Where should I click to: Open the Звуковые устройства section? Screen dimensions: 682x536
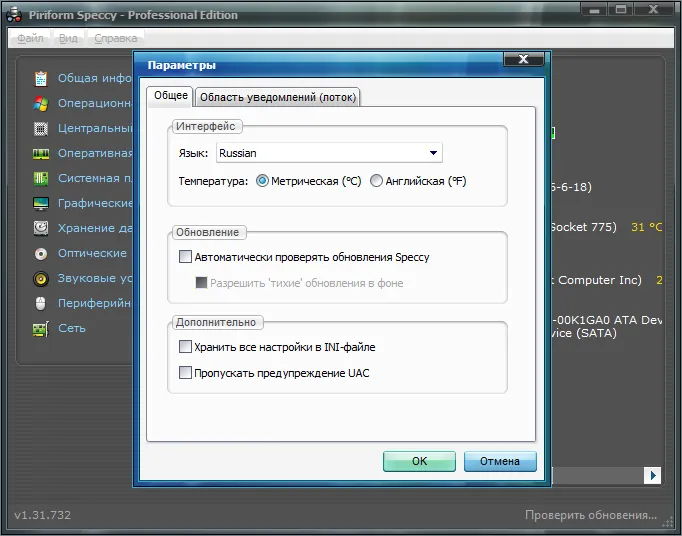click(x=95, y=278)
